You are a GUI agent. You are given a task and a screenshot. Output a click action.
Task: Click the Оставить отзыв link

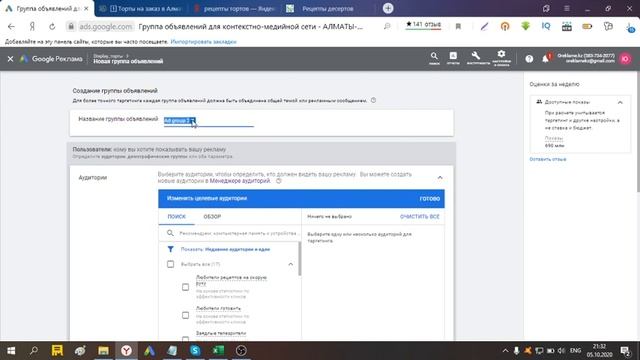click(x=548, y=159)
